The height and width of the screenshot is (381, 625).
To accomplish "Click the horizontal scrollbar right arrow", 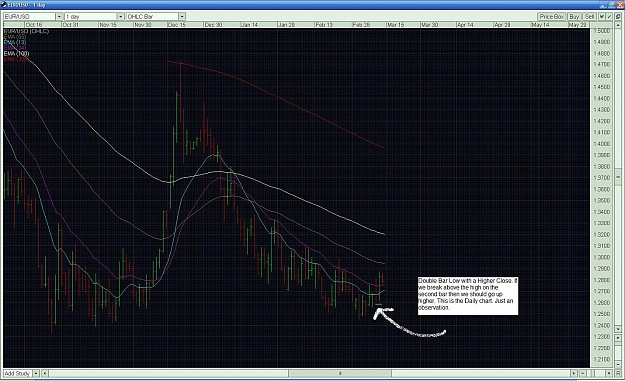I will click(574, 373).
